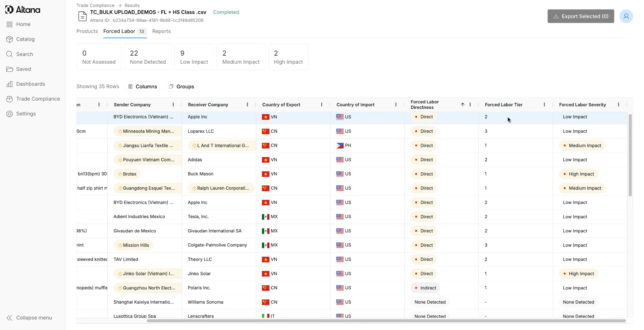Click the Altana logo icon
Image resolution: width=644 pixels, height=330 pixels.
click(x=9, y=10)
